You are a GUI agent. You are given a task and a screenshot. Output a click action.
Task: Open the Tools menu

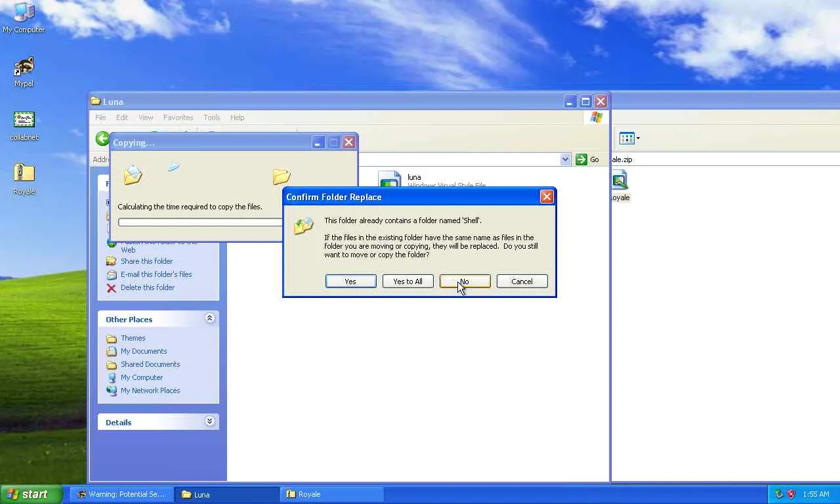(212, 117)
